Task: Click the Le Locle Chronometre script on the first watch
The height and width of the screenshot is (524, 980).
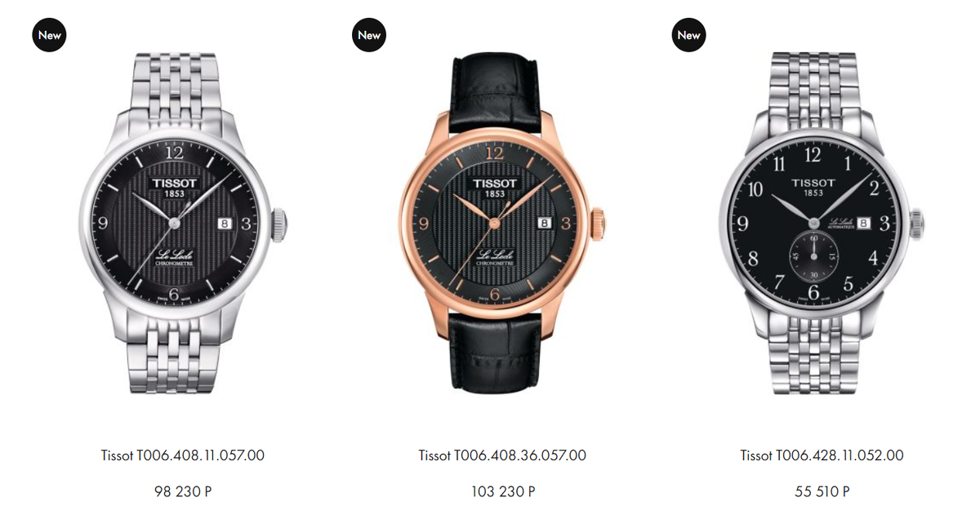Action: 174,258
